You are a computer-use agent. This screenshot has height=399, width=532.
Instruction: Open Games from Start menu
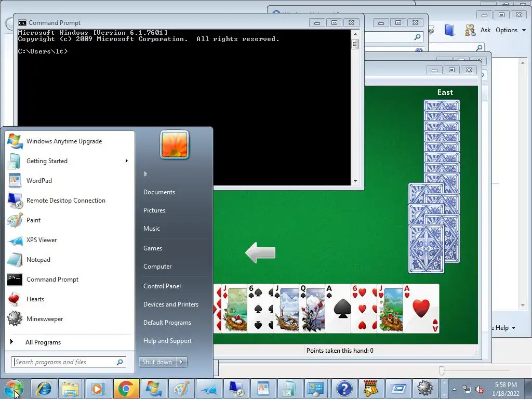pos(153,248)
